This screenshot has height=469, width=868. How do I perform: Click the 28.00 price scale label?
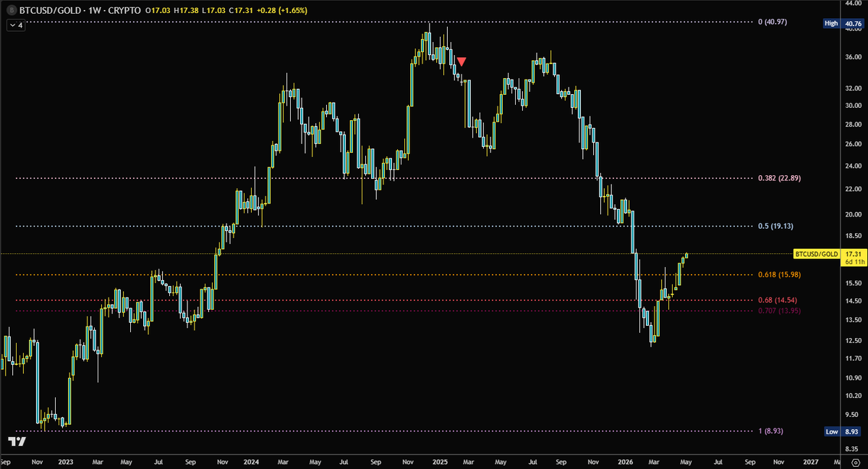854,124
